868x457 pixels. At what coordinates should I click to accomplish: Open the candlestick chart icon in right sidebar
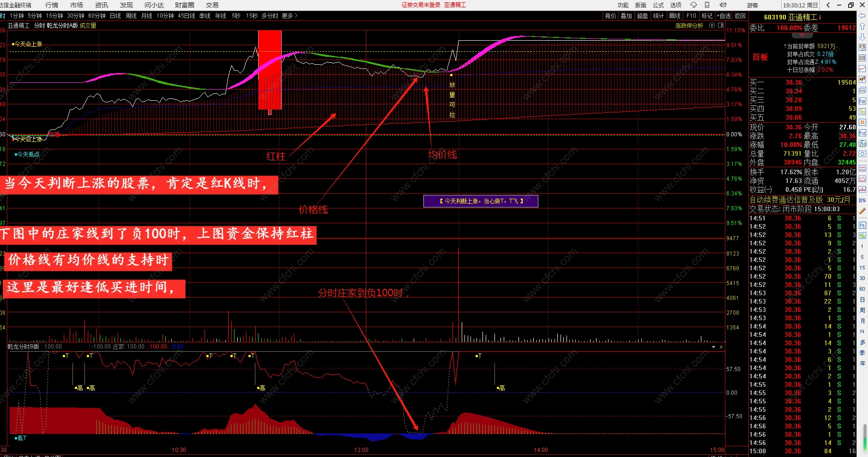click(862, 79)
